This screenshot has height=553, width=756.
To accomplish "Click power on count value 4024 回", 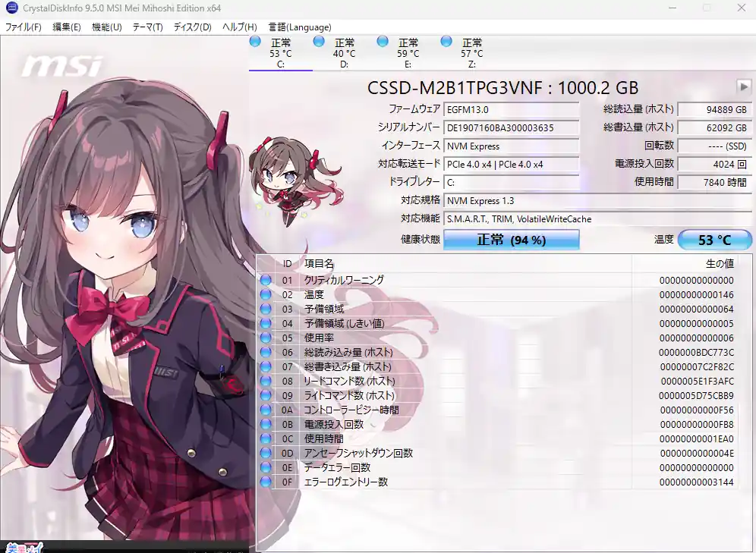I will (714, 165).
